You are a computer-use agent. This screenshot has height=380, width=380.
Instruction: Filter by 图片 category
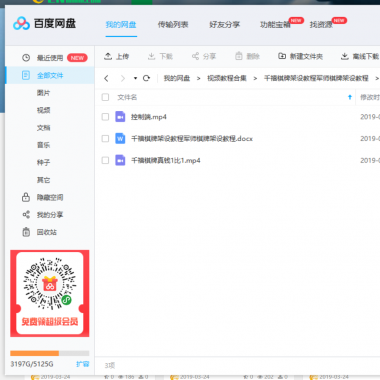pos(43,93)
